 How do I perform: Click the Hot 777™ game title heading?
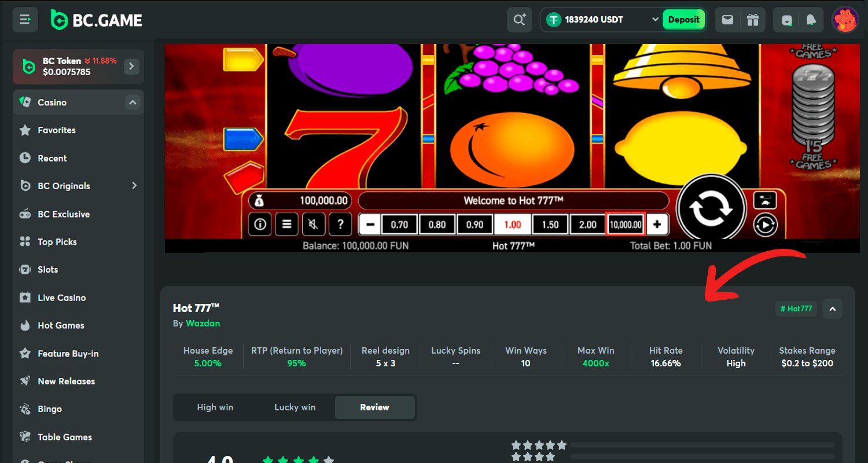coord(196,308)
